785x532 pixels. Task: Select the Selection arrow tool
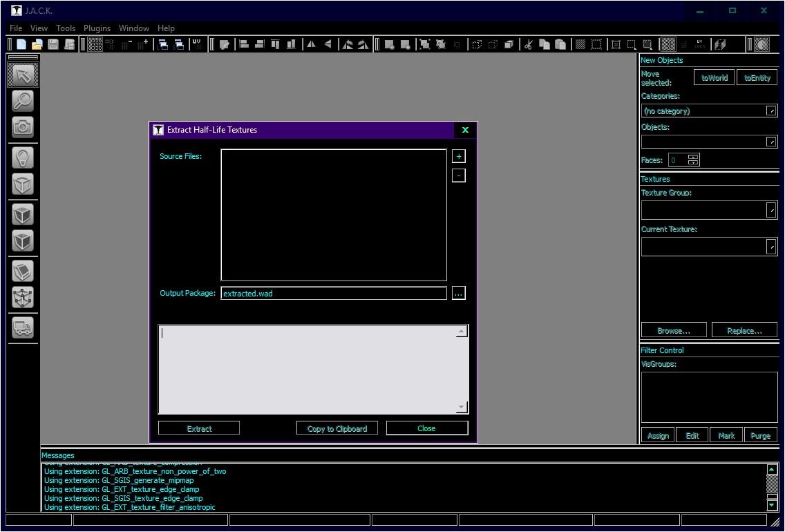pos(23,75)
